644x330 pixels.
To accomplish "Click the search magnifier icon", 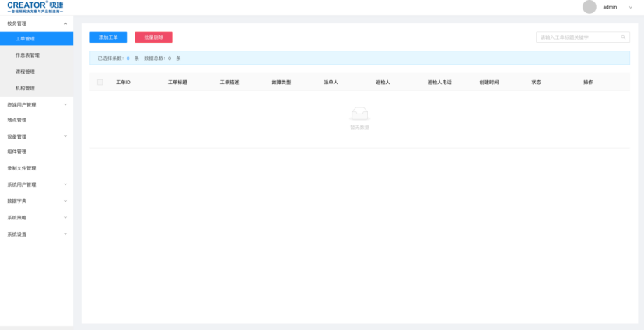I will coord(623,37).
